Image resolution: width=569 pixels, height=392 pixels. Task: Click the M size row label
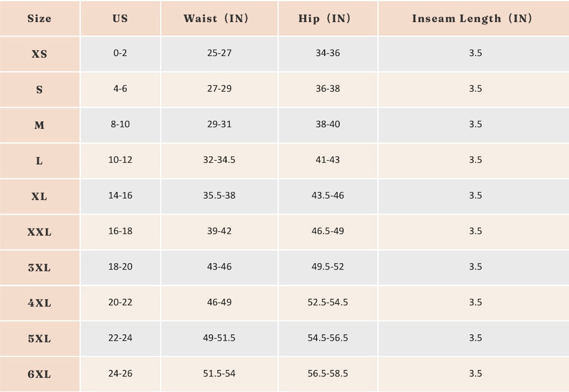point(39,125)
